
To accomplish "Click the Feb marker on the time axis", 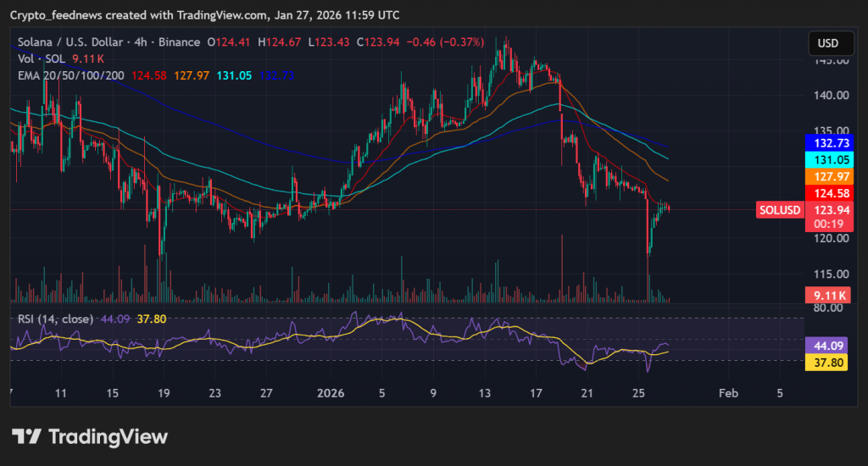I will (727, 393).
